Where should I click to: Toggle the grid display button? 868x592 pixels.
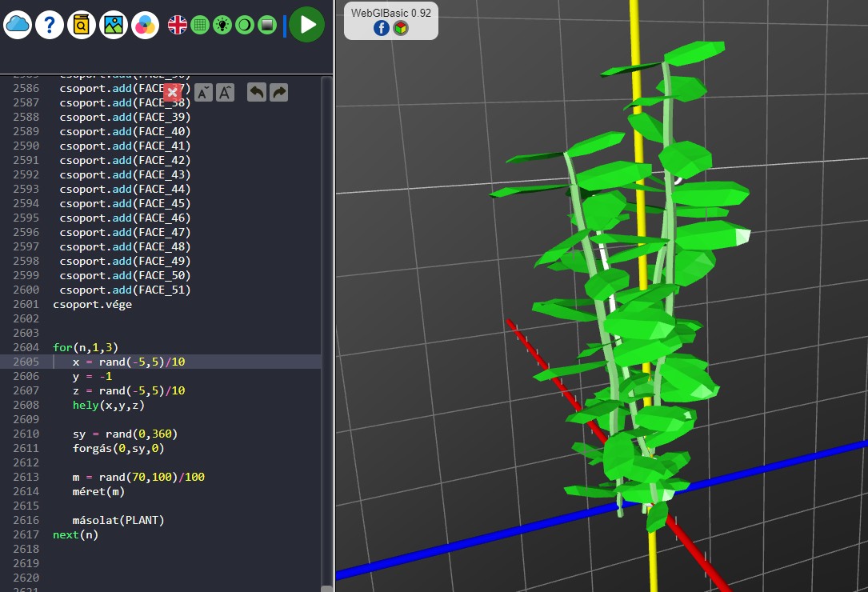pos(200,25)
